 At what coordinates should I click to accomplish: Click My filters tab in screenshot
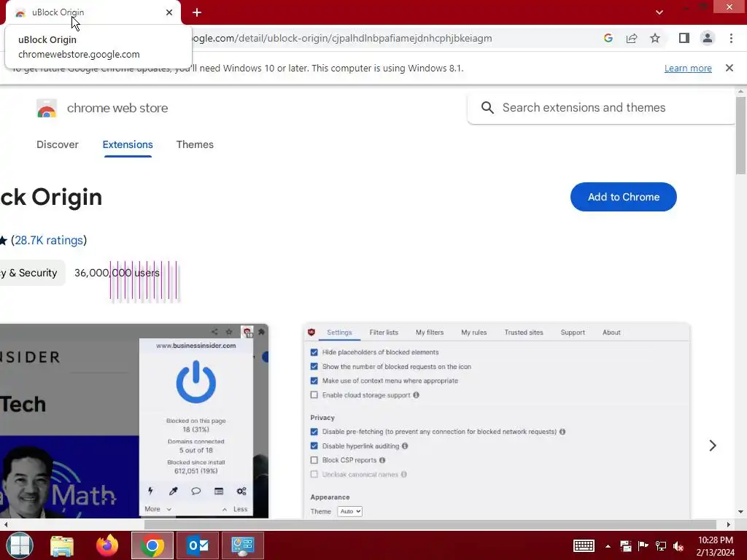coord(429,332)
